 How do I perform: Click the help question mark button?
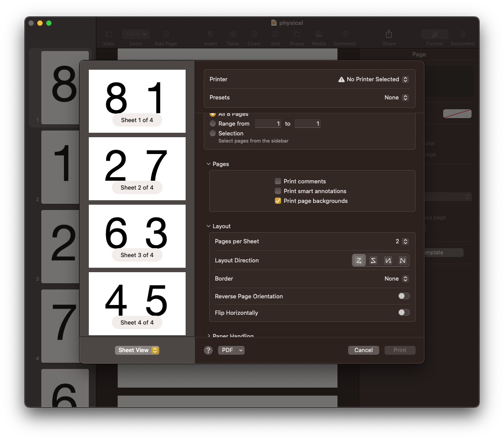tap(208, 350)
